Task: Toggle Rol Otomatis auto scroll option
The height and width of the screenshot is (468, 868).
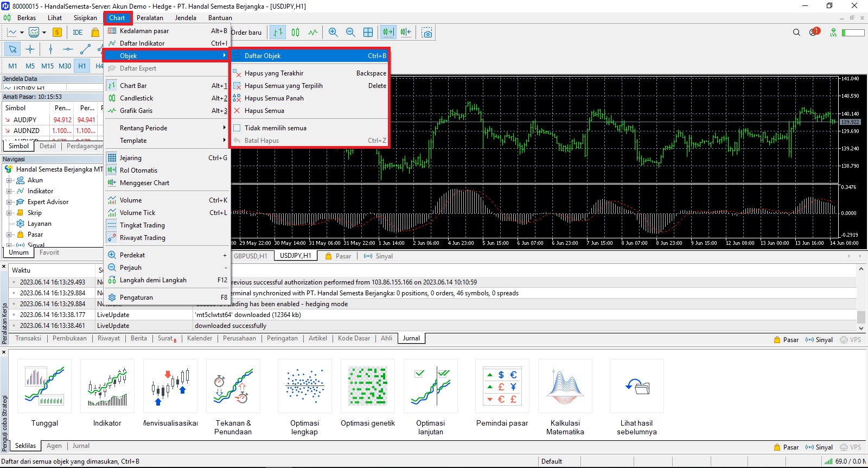Action: [x=138, y=170]
